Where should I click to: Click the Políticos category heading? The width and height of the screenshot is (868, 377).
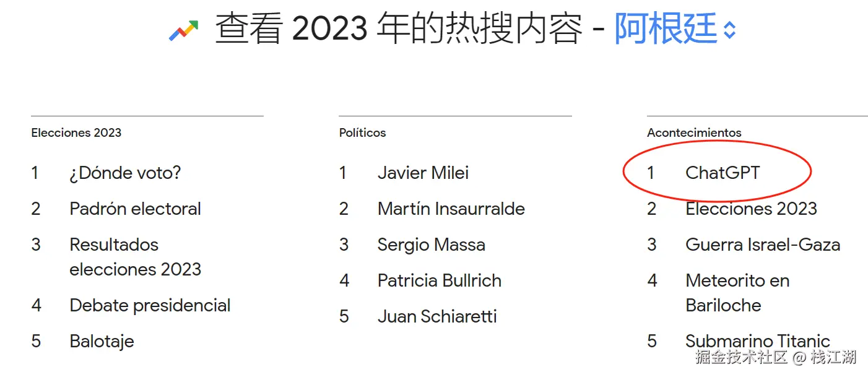point(362,132)
